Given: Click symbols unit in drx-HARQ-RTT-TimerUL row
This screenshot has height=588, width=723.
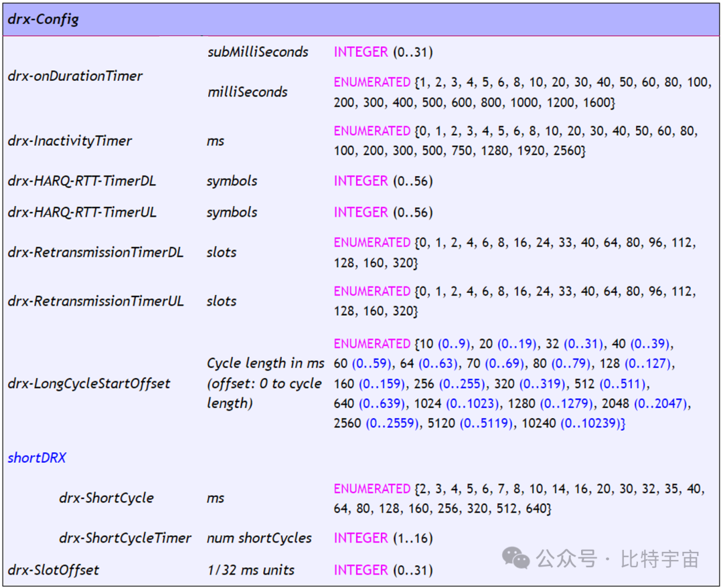Looking at the screenshot, I should pos(232,213).
